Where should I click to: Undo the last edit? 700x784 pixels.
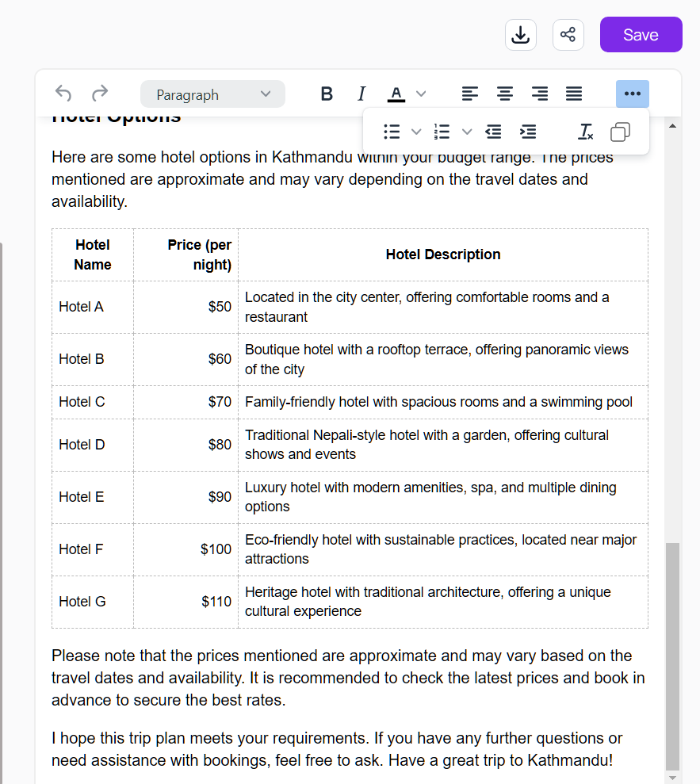[63, 94]
